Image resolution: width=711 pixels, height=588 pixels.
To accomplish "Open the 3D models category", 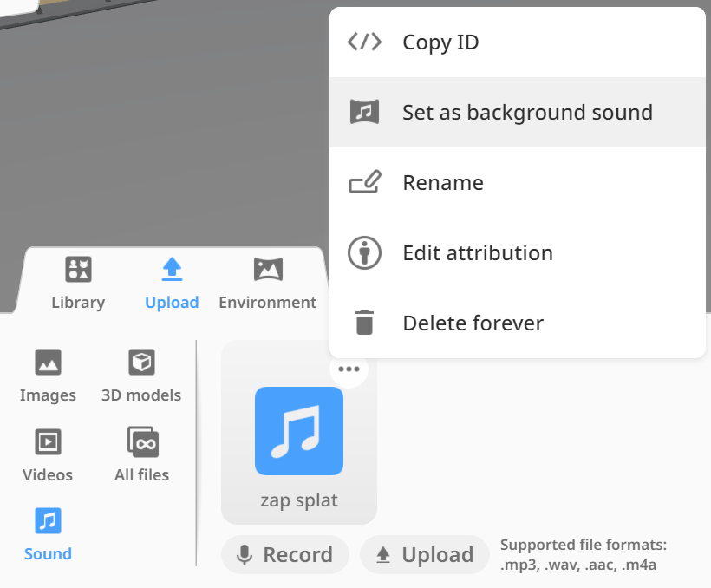I will 141,376.
